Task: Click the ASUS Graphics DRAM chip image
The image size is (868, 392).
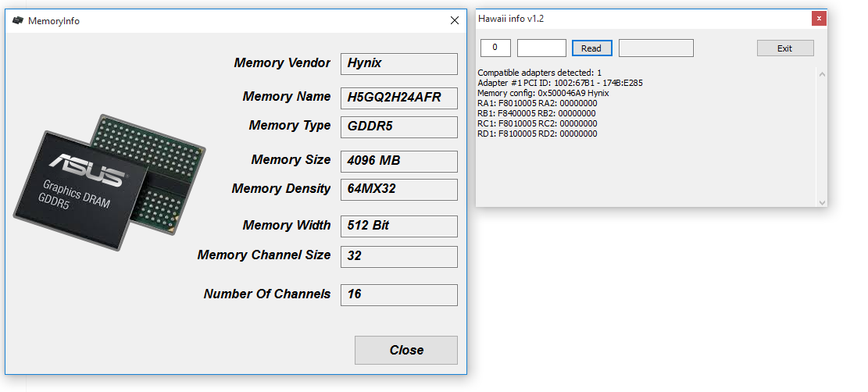Action: click(109, 182)
